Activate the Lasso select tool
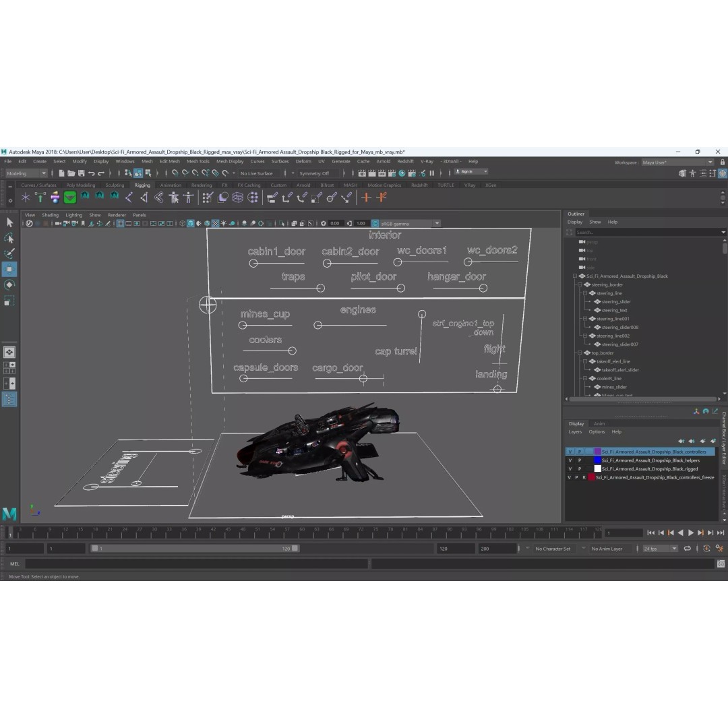The height and width of the screenshot is (728, 728). tap(9, 238)
